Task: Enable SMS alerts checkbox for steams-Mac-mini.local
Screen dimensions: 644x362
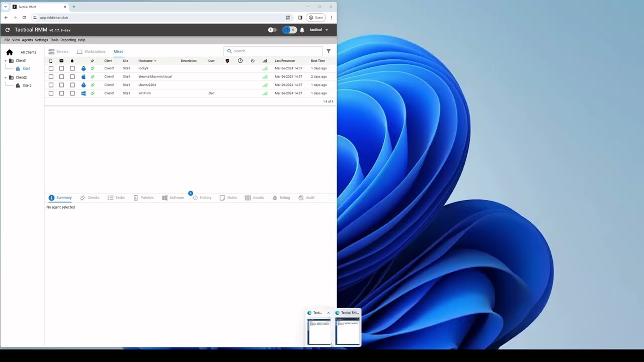Action: coord(51,76)
